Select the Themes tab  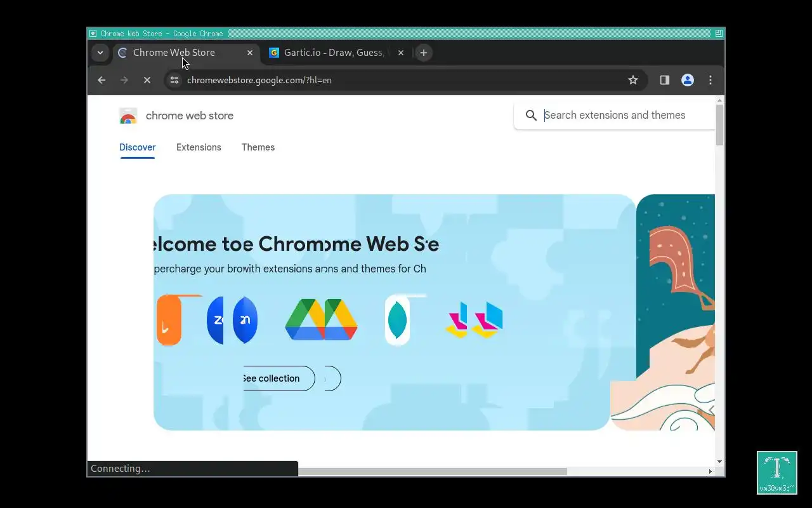click(x=258, y=147)
